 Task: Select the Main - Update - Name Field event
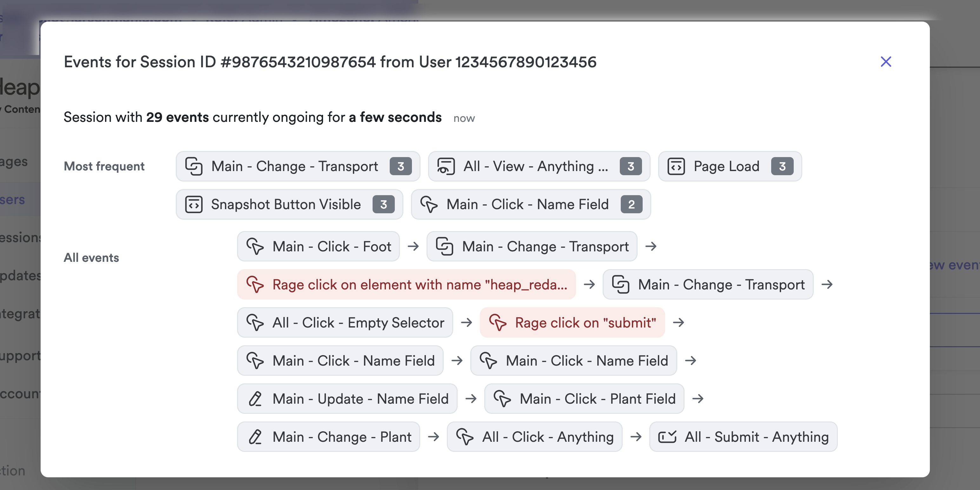pos(347,399)
